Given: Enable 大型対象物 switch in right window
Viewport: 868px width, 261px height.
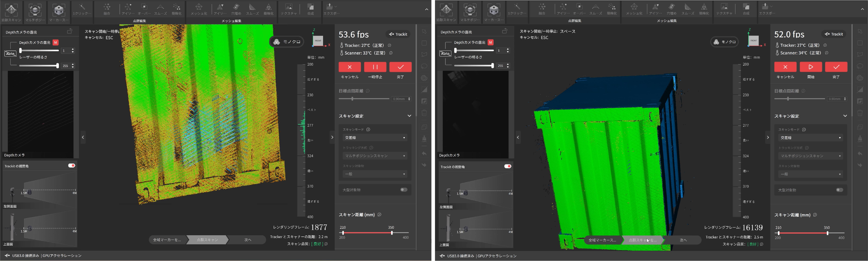Looking at the screenshot, I should click(x=839, y=190).
